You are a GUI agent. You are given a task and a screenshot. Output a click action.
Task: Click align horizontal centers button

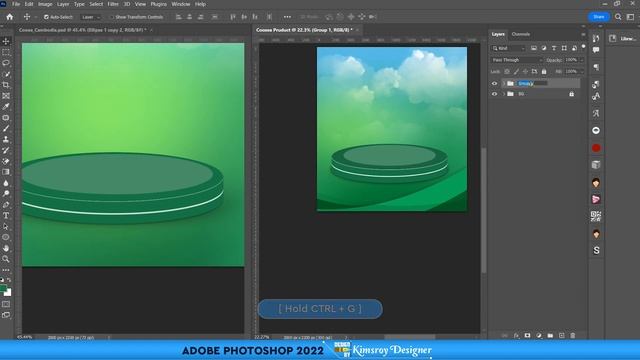tap(189, 17)
